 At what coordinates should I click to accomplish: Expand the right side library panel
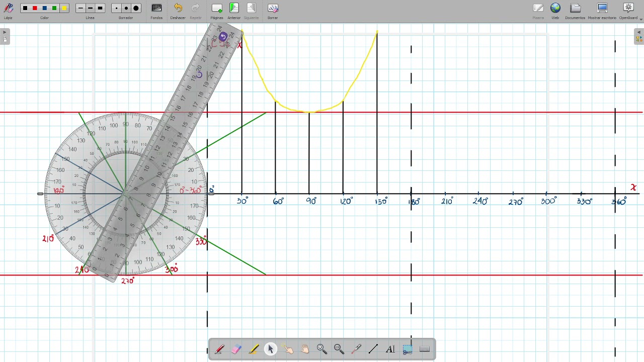tap(639, 36)
